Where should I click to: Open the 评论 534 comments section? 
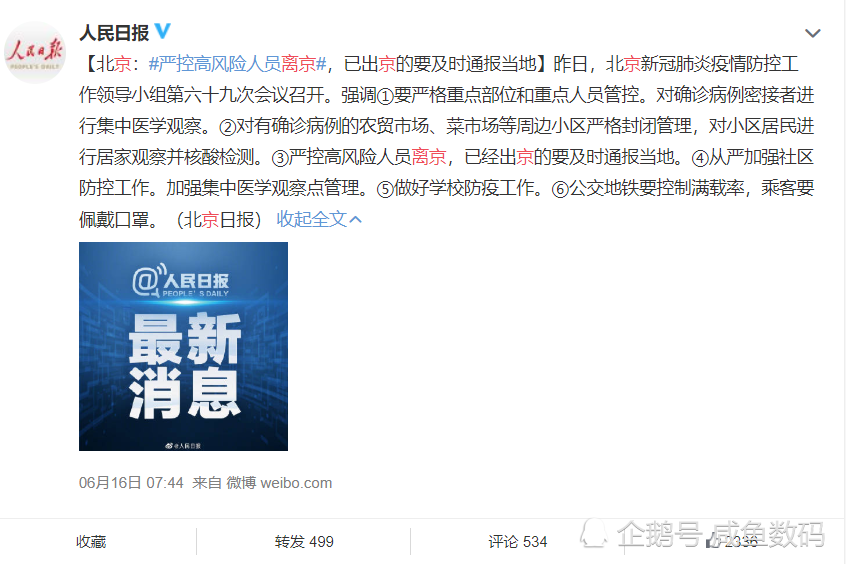[x=517, y=541]
